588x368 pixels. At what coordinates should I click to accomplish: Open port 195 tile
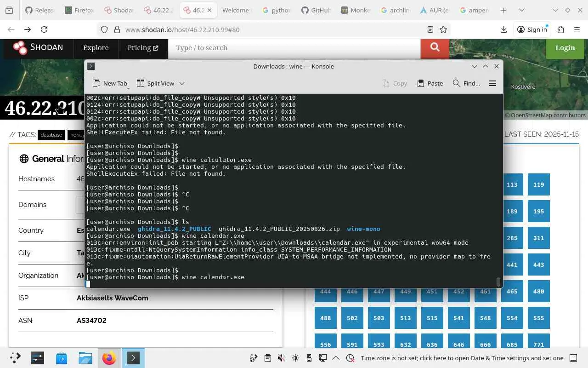[538, 211]
